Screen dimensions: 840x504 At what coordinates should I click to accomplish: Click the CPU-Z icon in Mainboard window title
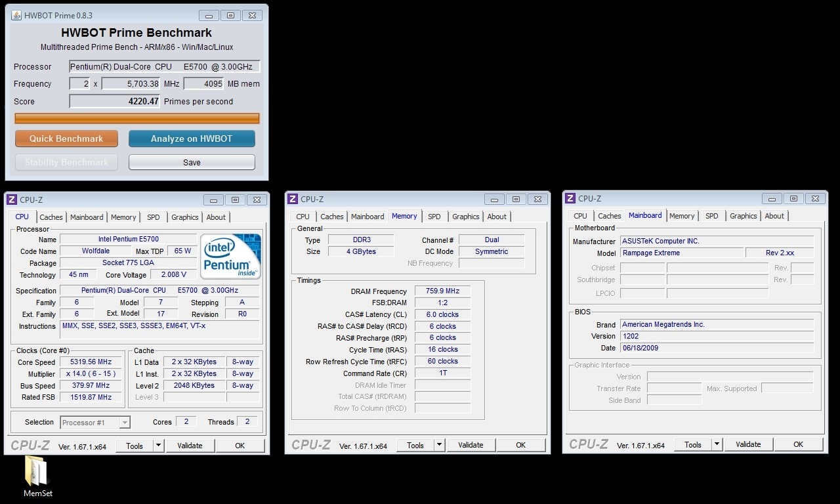pyautogui.click(x=570, y=198)
